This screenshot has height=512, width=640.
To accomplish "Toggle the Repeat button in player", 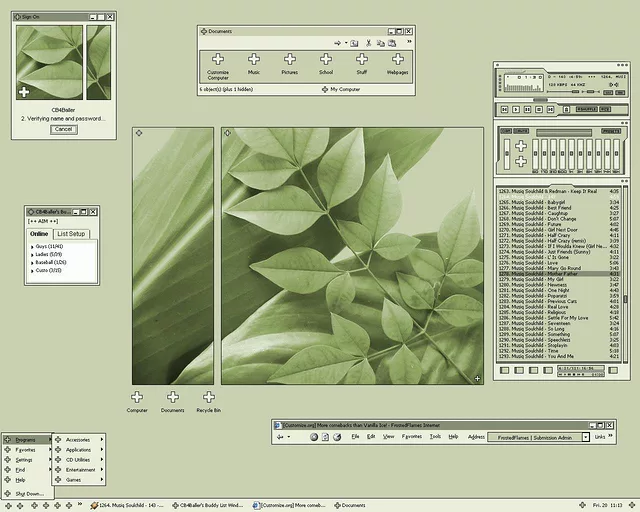I will pyautogui.click(x=605, y=109).
